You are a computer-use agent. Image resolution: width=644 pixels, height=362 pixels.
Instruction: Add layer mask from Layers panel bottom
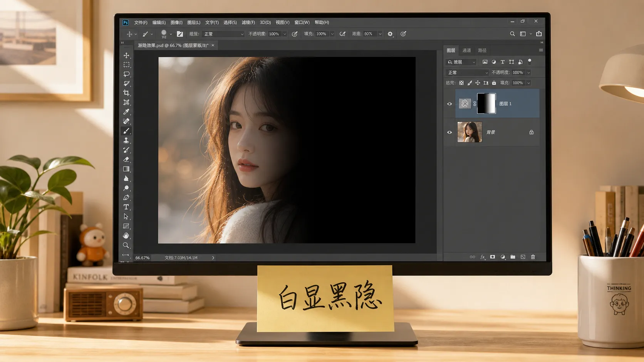pyautogui.click(x=493, y=257)
